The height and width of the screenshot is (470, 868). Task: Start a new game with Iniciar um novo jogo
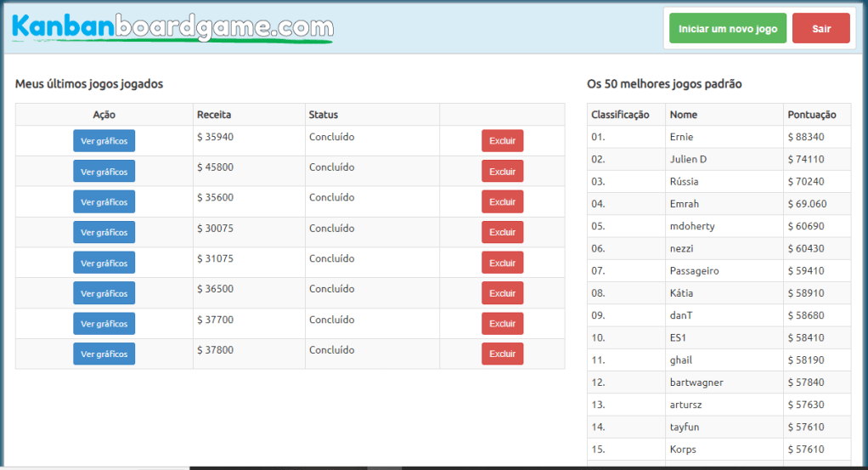[x=728, y=29]
